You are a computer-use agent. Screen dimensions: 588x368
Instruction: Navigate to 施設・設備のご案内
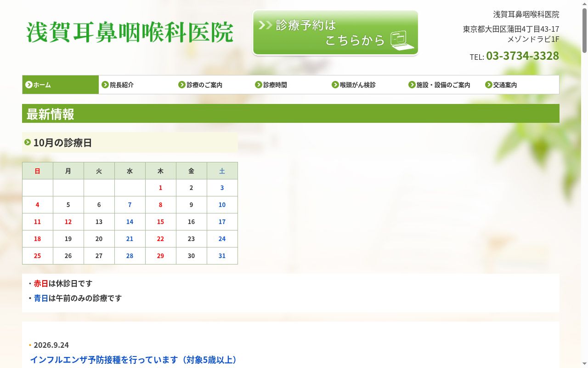[444, 85]
